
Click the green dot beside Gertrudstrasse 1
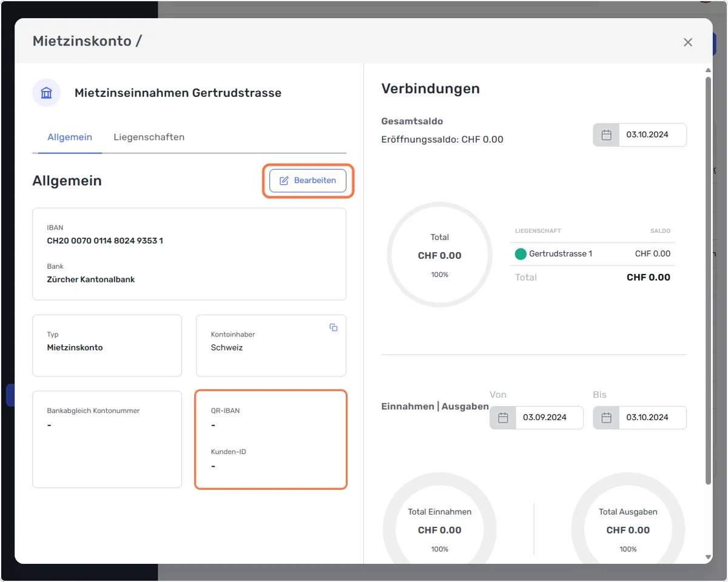pos(521,254)
